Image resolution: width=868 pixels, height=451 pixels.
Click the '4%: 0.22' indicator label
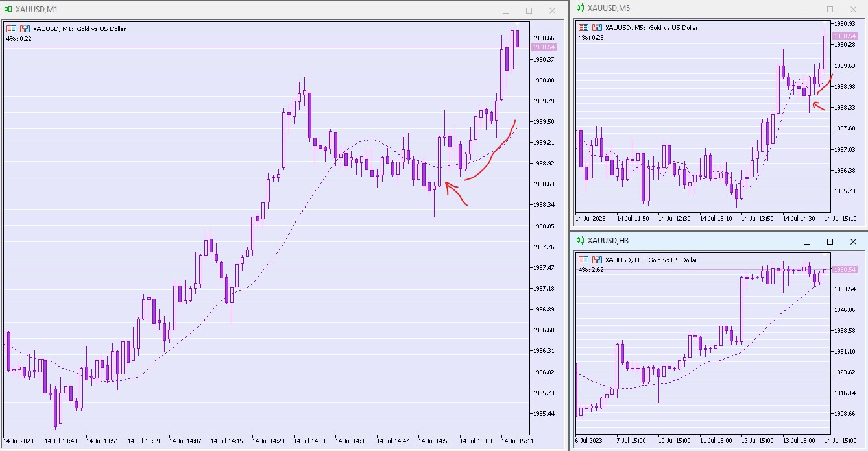(x=19, y=38)
